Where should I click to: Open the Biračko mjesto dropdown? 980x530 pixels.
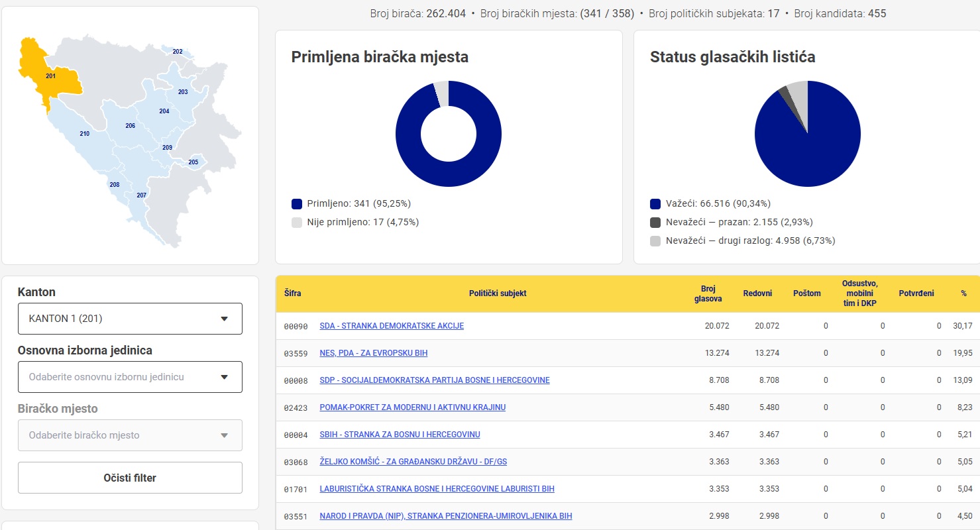[x=130, y=435]
